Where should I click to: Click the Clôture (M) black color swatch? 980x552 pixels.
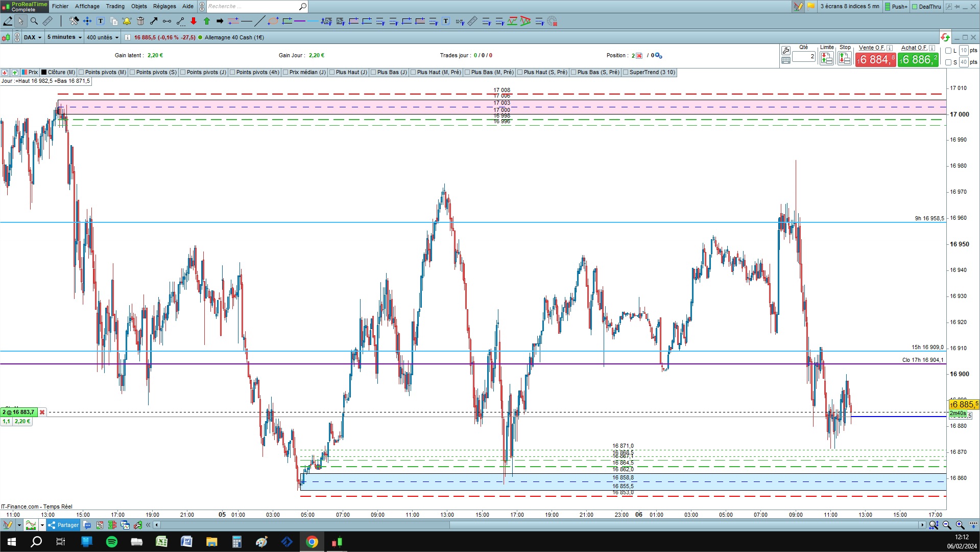click(x=44, y=73)
